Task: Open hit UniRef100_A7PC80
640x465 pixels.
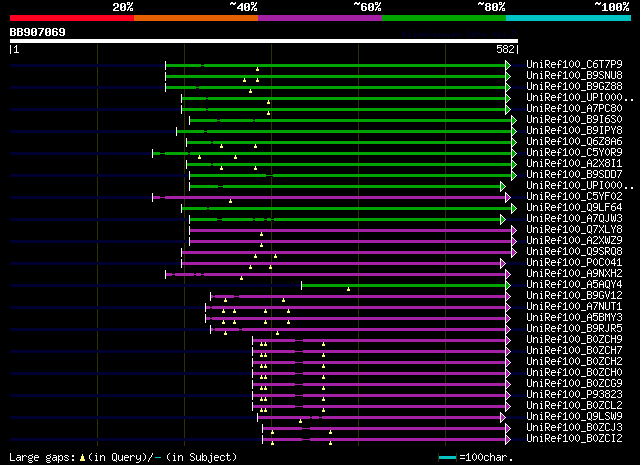Action: click(x=574, y=108)
